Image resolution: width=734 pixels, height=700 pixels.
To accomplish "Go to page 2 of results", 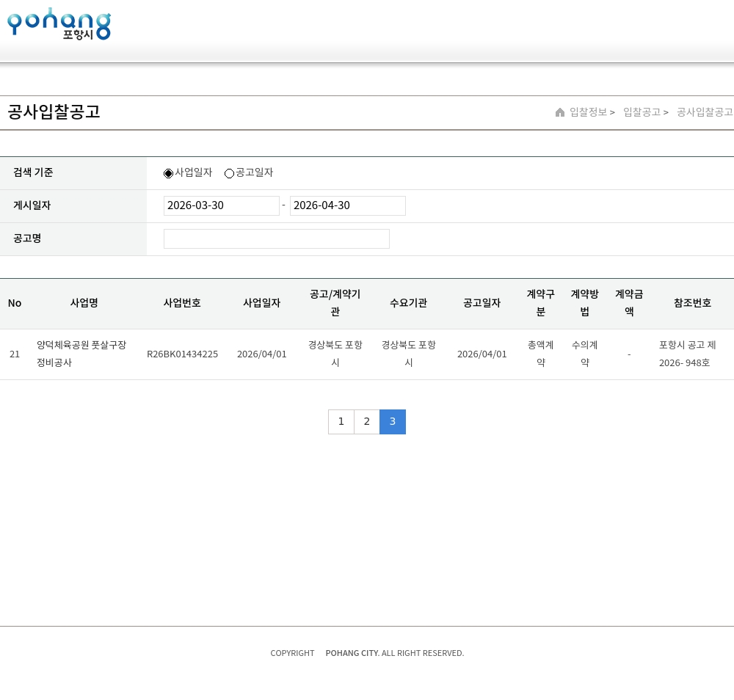I will pyautogui.click(x=366, y=421).
